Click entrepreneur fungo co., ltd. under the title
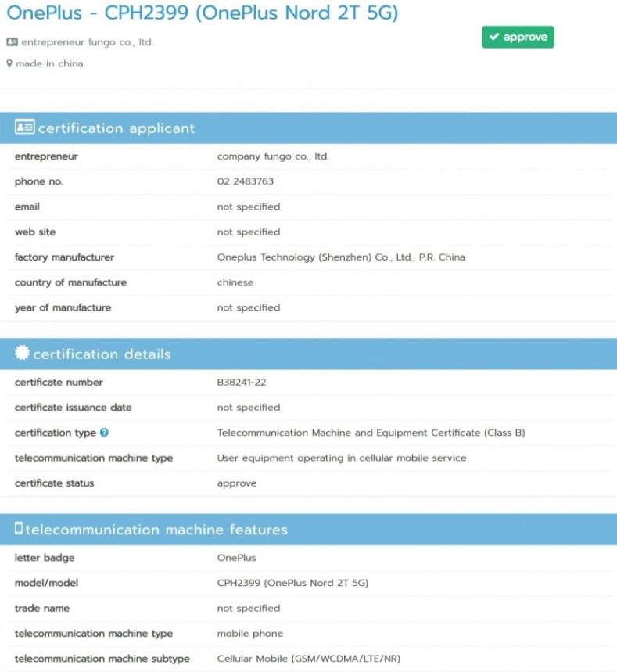 click(x=87, y=42)
